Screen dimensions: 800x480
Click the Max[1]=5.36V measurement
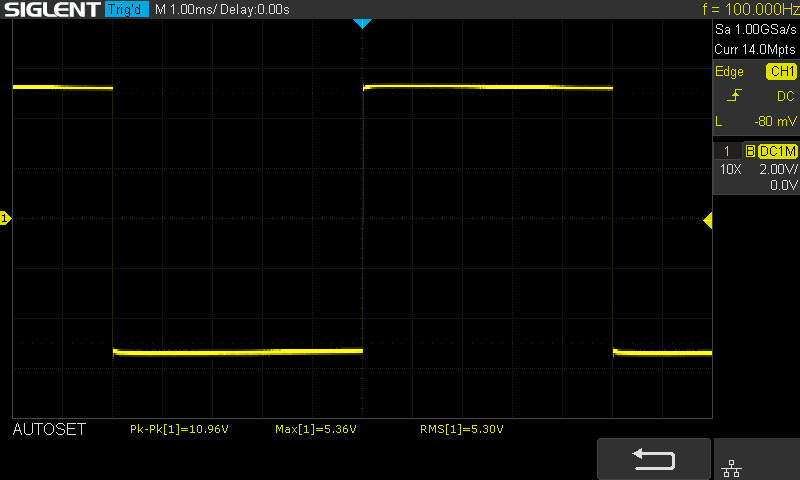click(316, 430)
